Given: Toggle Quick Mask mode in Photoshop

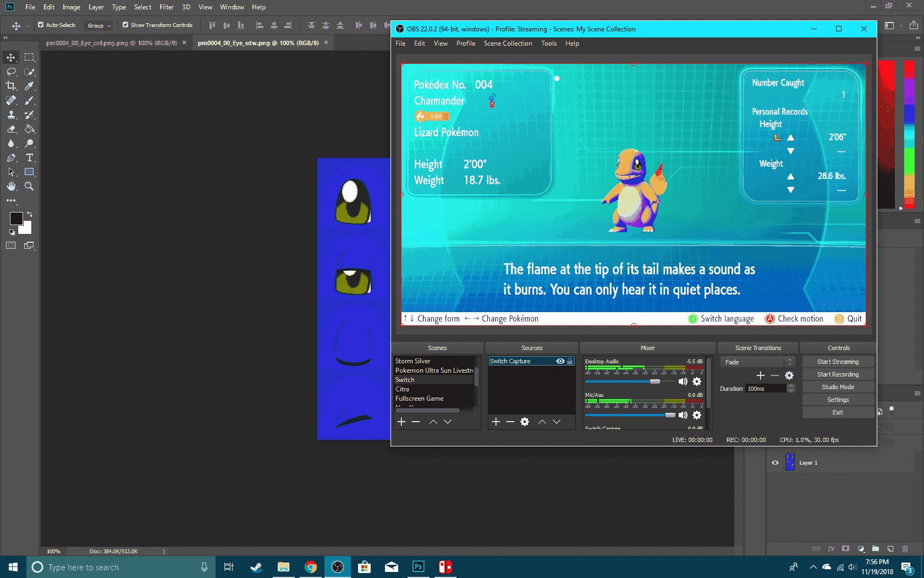Looking at the screenshot, I should 11,246.
